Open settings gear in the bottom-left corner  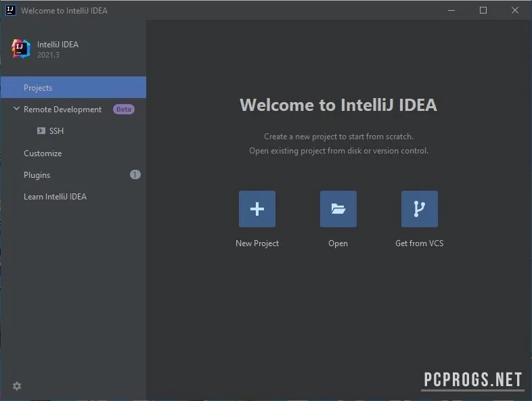tap(17, 386)
